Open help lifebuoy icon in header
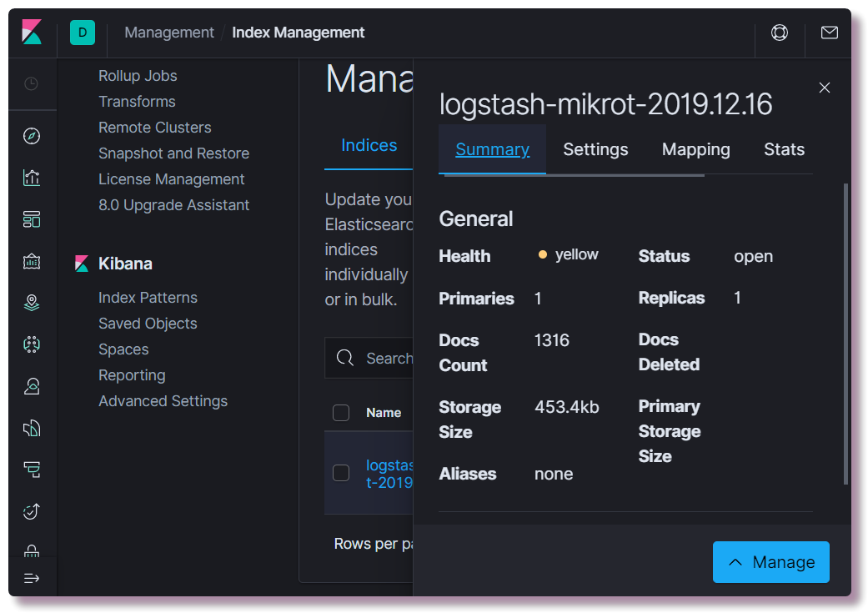Screen dimensions: 868x613 [x=780, y=33]
